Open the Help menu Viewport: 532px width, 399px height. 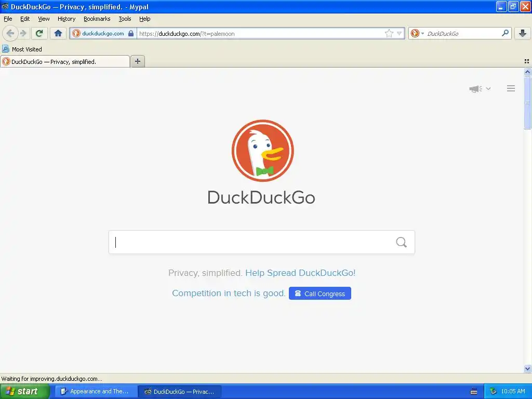145,19
